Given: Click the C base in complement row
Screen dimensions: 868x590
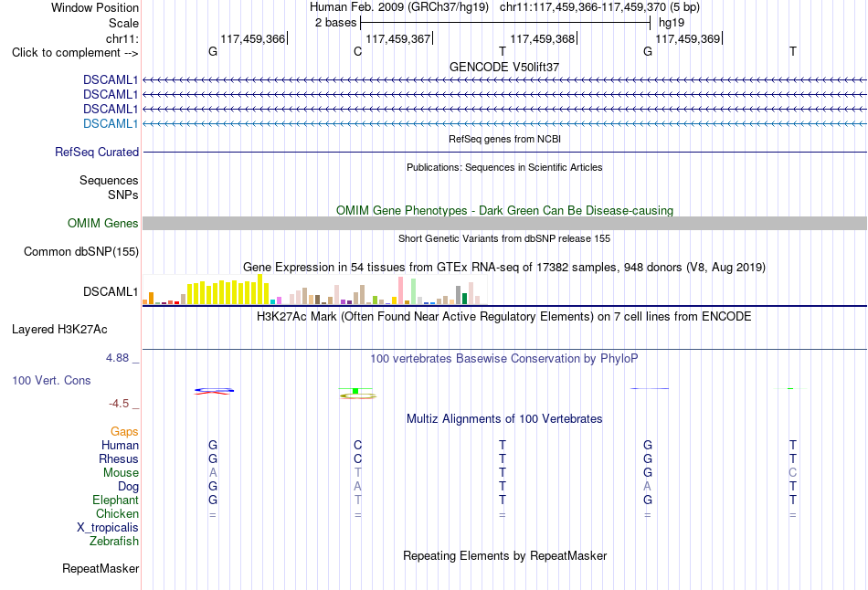Looking at the screenshot, I should [357, 51].
